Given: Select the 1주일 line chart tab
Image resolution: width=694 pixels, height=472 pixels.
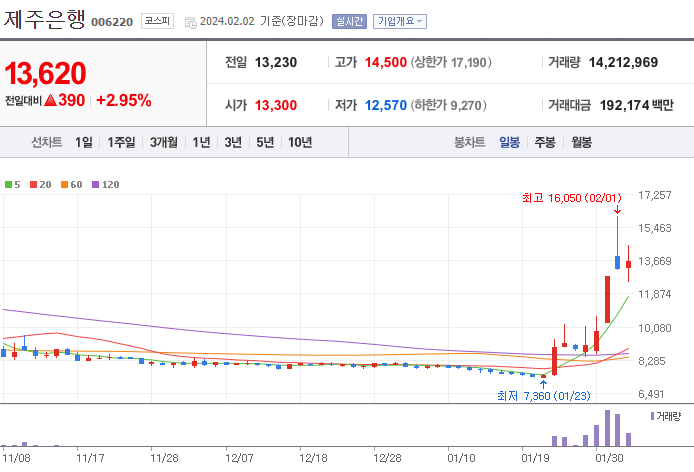Looking at the screenshot, I should [x=121, y=142].
